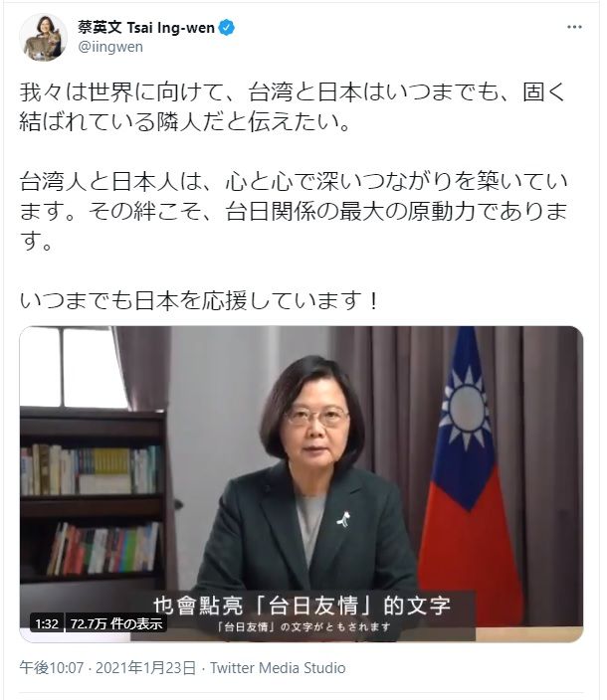This screenshot has width=607, height=700.
Task: Click the flag shown in the video
Action: pyautogui.click(x=469, y=475)
